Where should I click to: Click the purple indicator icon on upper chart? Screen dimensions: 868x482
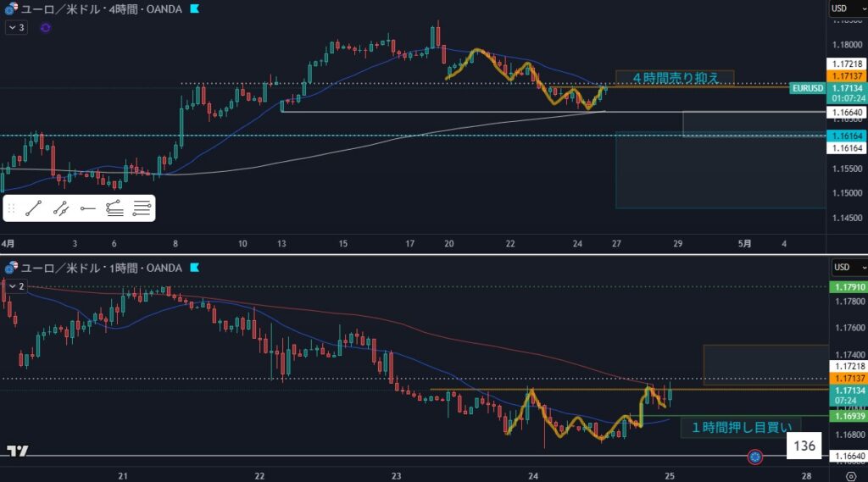[x=45, y=28]
